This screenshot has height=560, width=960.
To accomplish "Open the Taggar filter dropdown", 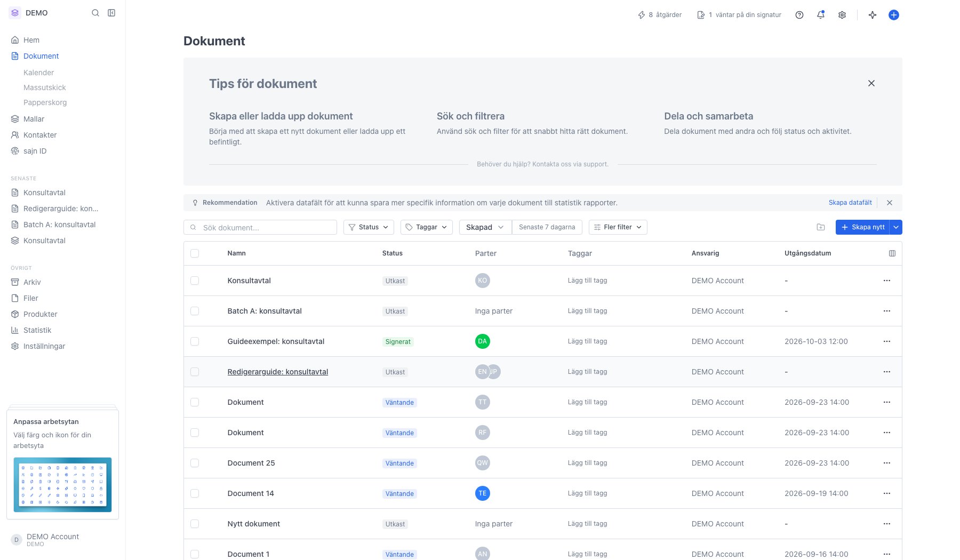I will pyautogui.click(x=427, y=227).
